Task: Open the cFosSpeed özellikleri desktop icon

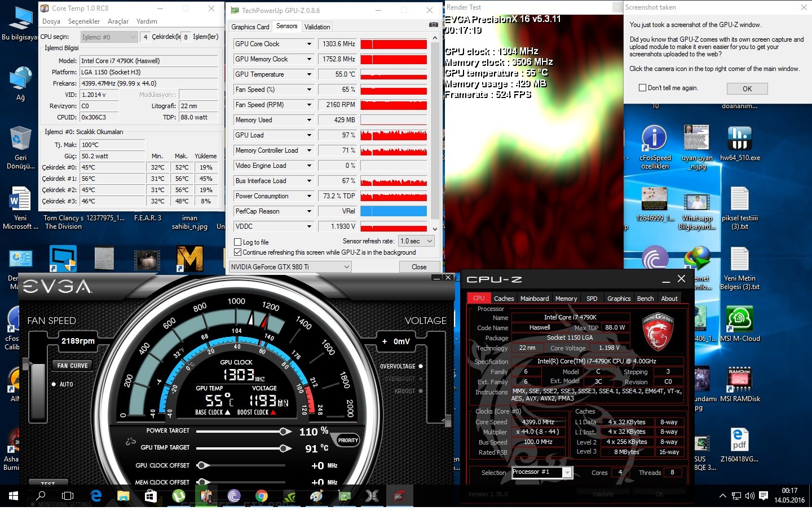Action: 655,146
